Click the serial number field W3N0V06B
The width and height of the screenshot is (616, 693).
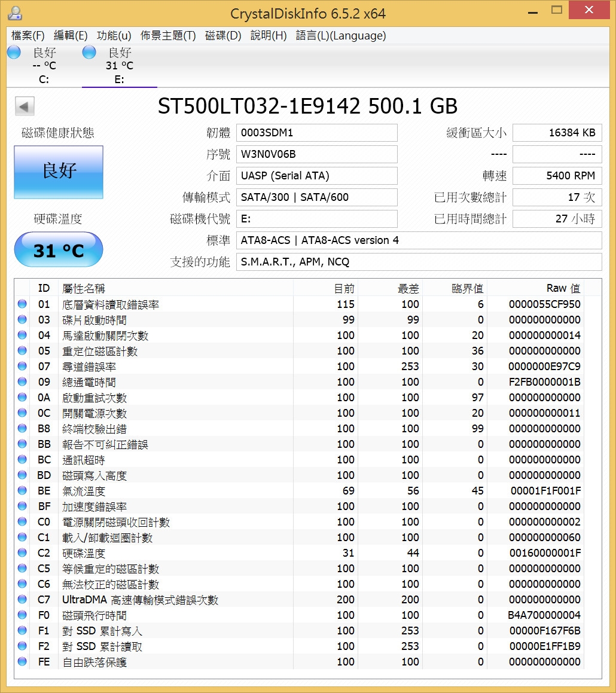[316, 154]
